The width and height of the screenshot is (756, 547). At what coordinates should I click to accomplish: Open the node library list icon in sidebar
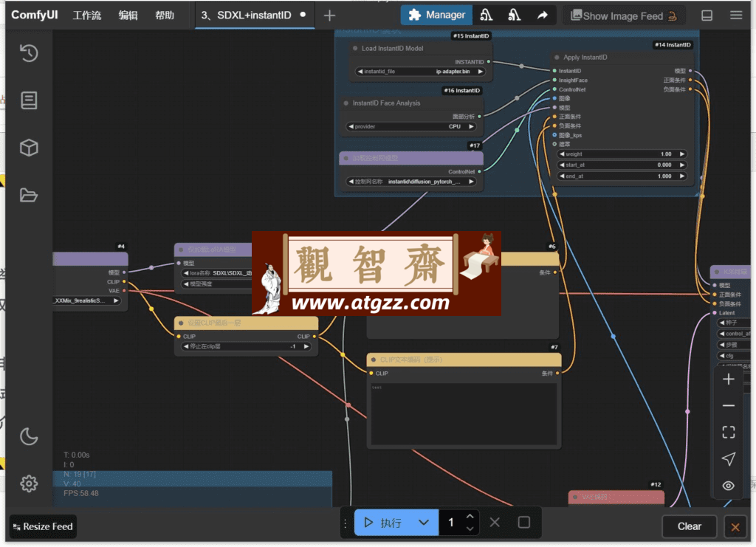click(29, 100)
